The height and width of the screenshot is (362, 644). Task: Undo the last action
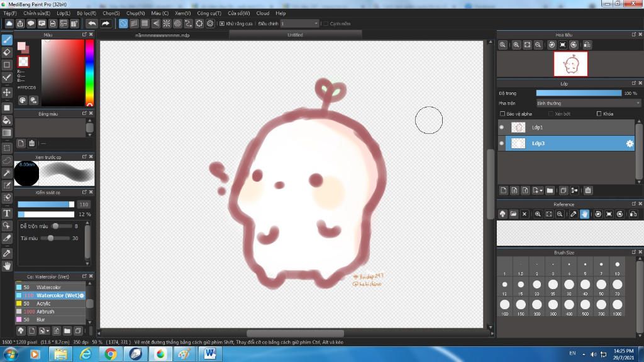tap(92, 23)
